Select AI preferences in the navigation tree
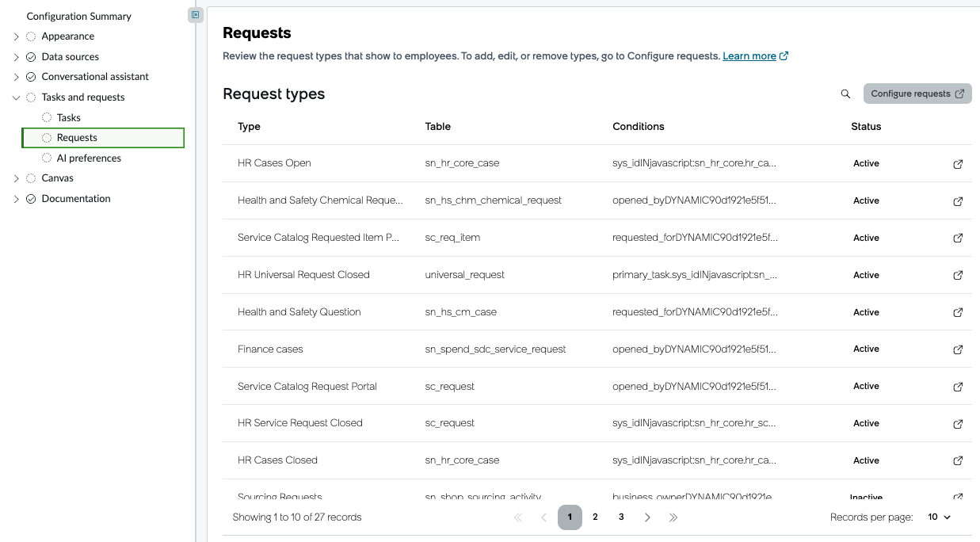This screenshot has width=980, height=542. [89, 158]
